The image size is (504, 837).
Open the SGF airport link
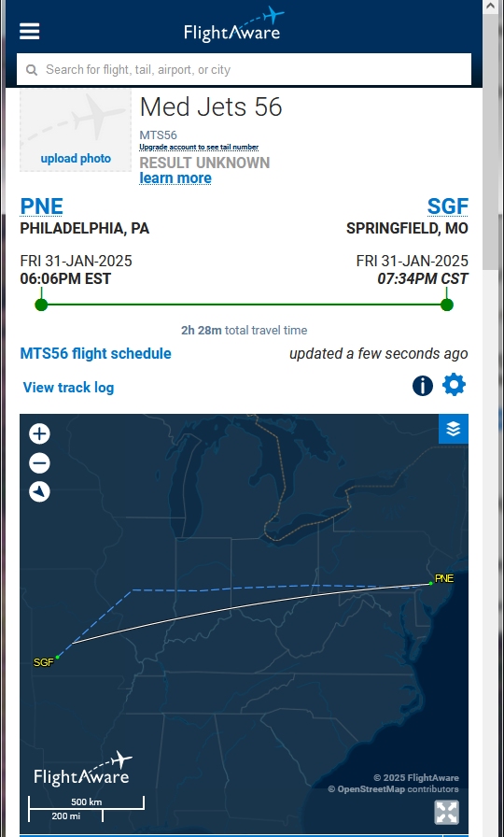coord(447,206)
